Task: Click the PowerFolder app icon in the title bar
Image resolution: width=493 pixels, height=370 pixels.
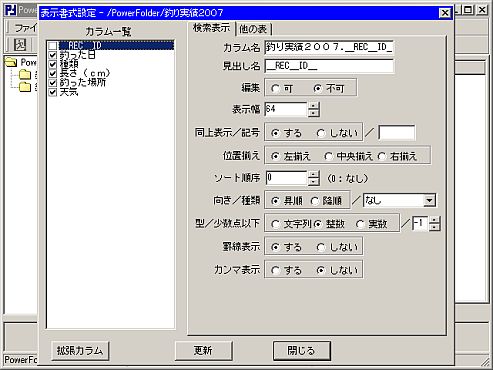Action: (x=10, y=10)
